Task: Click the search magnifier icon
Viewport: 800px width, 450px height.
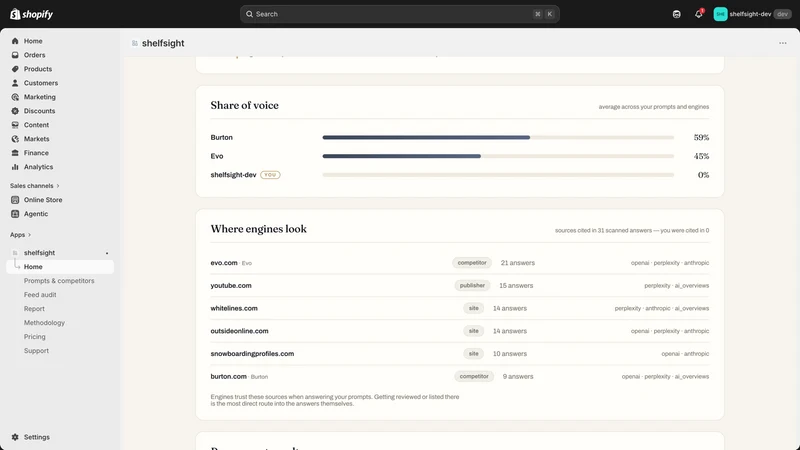Action: 249,14
